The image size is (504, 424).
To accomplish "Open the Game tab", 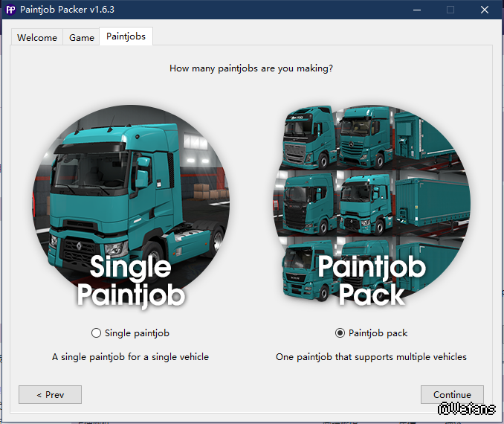I will pyautogui.click(x=82, y=37).
